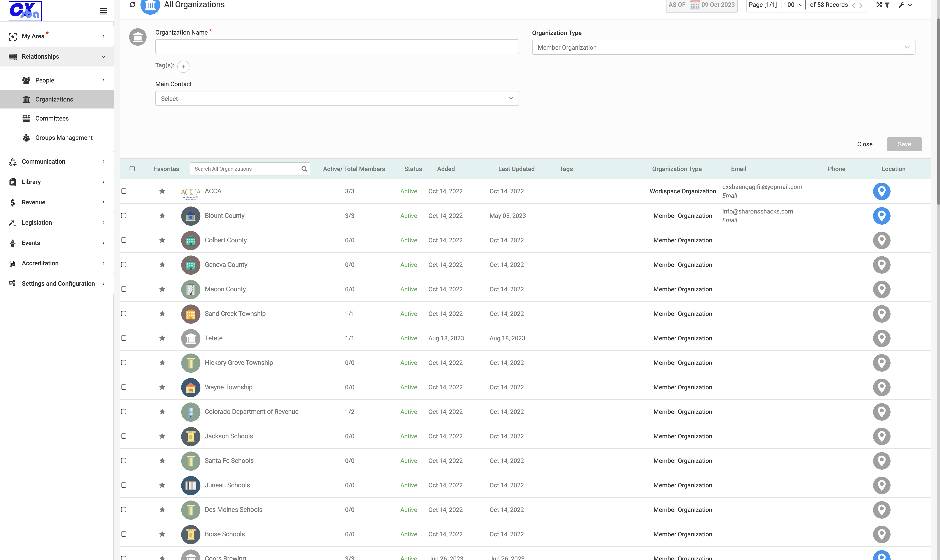Star Tetete as a favorite
Viewport: 940px width, 560px height.
click(162, 338)
